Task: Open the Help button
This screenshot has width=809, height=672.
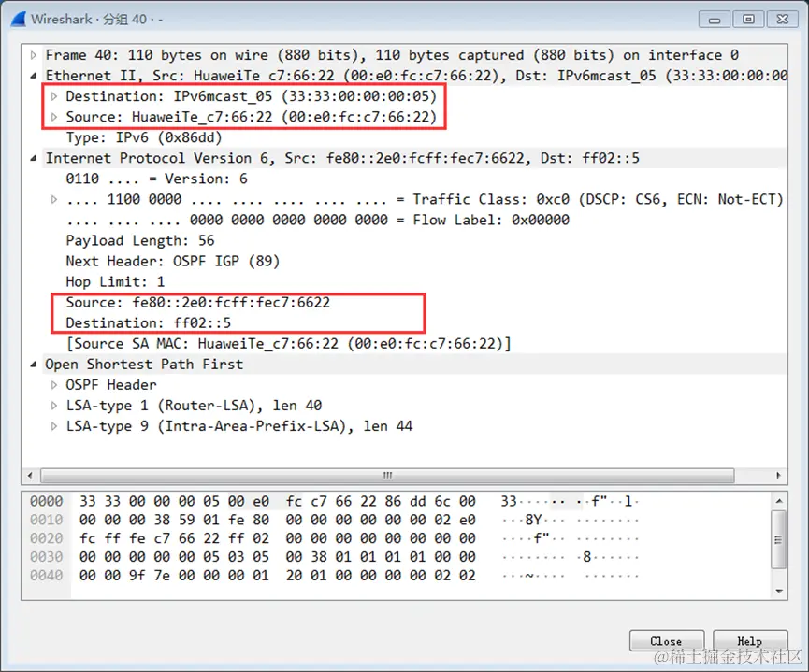Action: click(750, 641)
